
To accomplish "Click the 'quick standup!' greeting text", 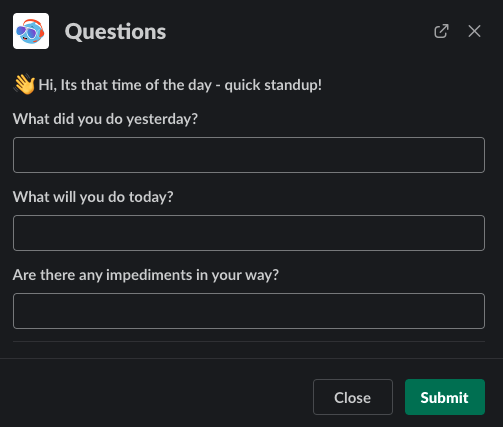I will coord(273,85).
